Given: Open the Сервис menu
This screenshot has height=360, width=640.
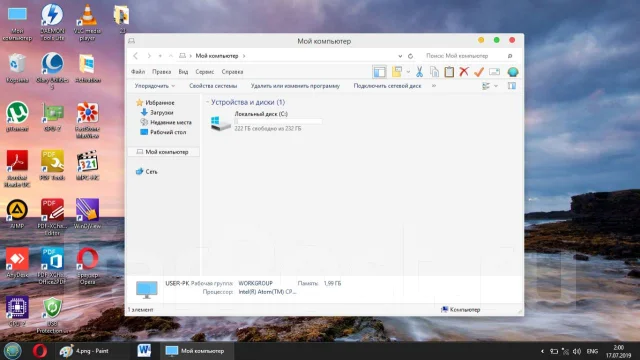Looking at the screenshot, I should (x=204, y=72).
